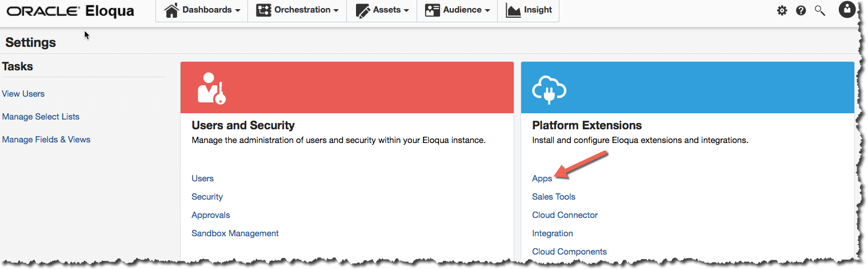868x270 pixels.
Task: Open the Users link
Action: (x=203, y=178)
